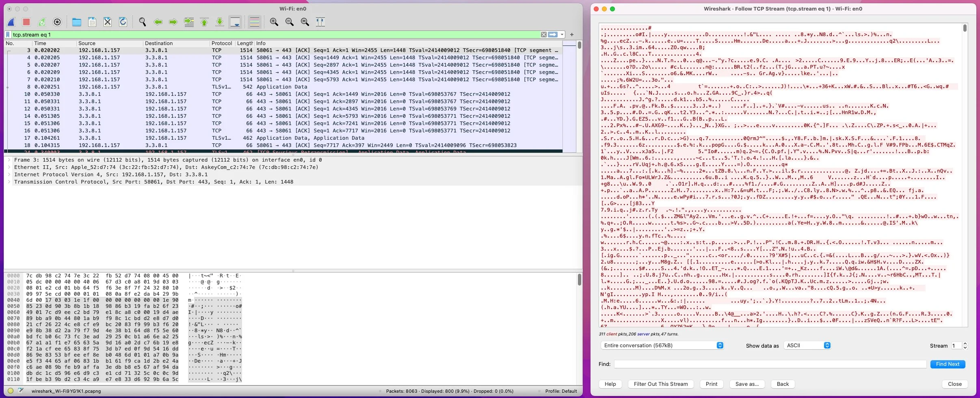Screen dimensions: 980x398
Task: Go to the last packet
Action: pos(220,22)
